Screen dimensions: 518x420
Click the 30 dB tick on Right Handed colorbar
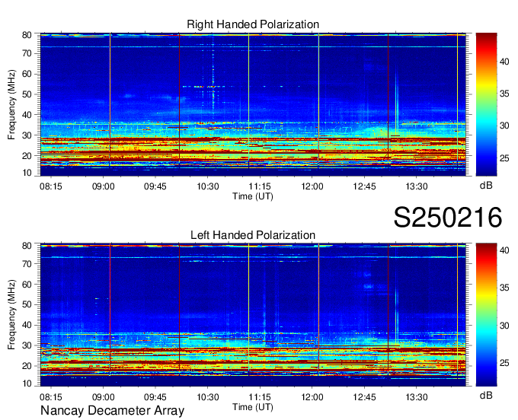[504, 126]
